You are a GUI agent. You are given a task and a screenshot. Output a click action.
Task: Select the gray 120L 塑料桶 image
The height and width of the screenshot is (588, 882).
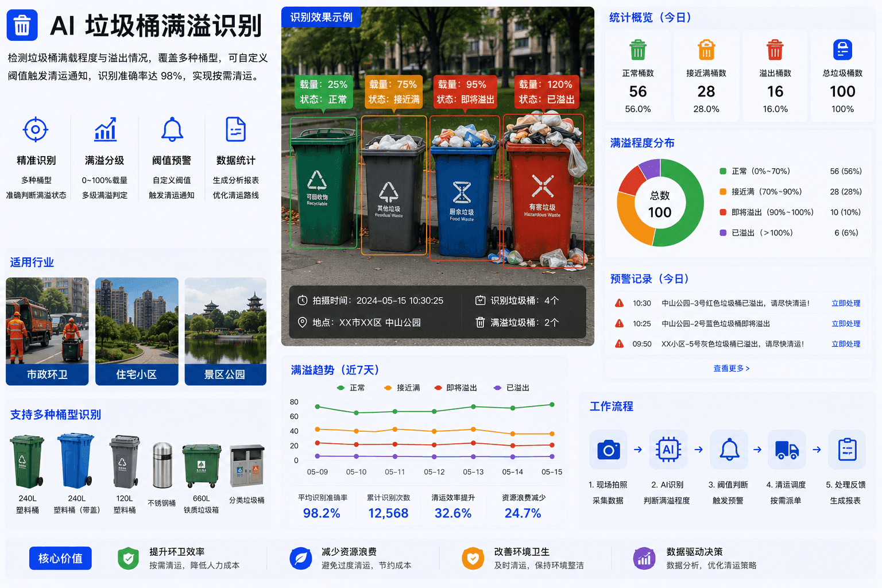[x=125, y=461]
